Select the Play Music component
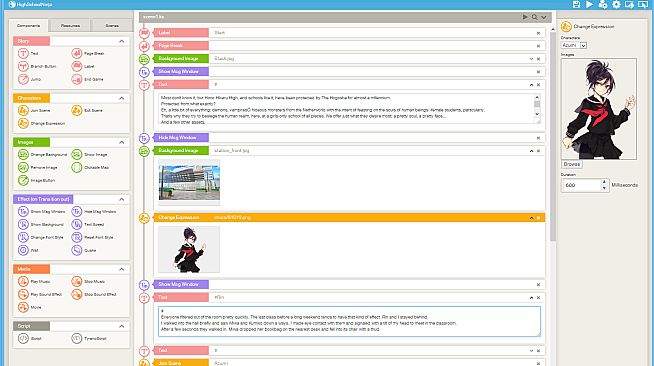The width and height of the screenshot is (654, 366). pyautogui.click(x=34, y=282)
